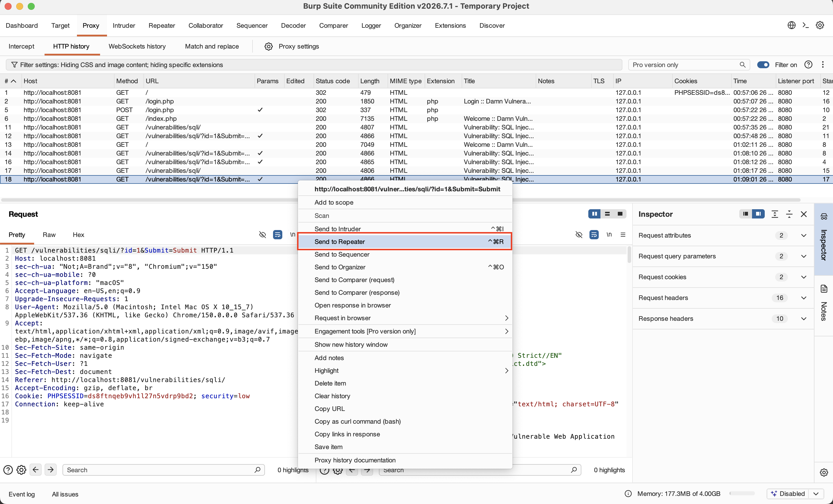The image size is (833, 504).
Task: Open the AI Disabled dropdown arrow
Action: (816, 494)
